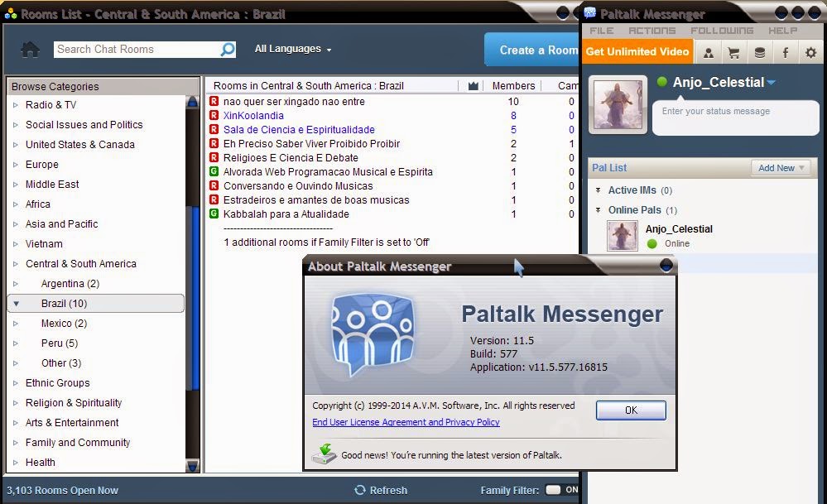The image size is (827, 504).
Task: Click G rating icon for Kabbalah para a Atualidade
Action: click(214, 214)
